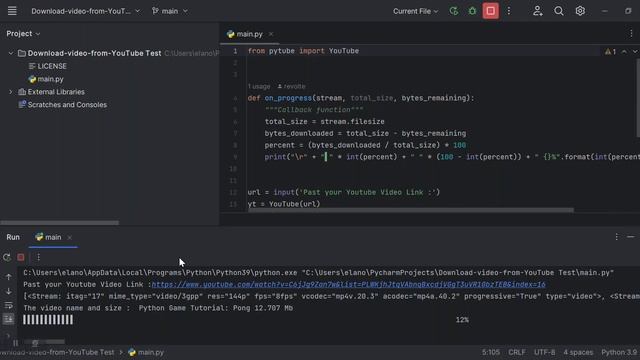
Task: Stop the running program with the red button
Action: 491,11
